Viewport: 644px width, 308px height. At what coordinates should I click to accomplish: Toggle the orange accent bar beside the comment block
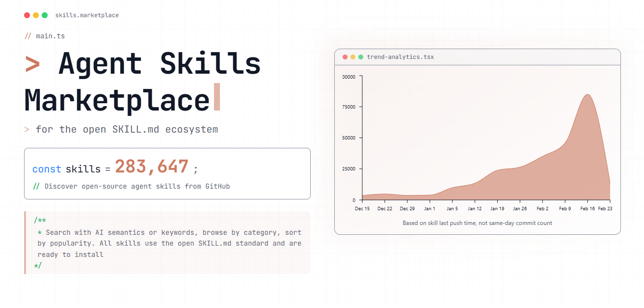point(25,243)
